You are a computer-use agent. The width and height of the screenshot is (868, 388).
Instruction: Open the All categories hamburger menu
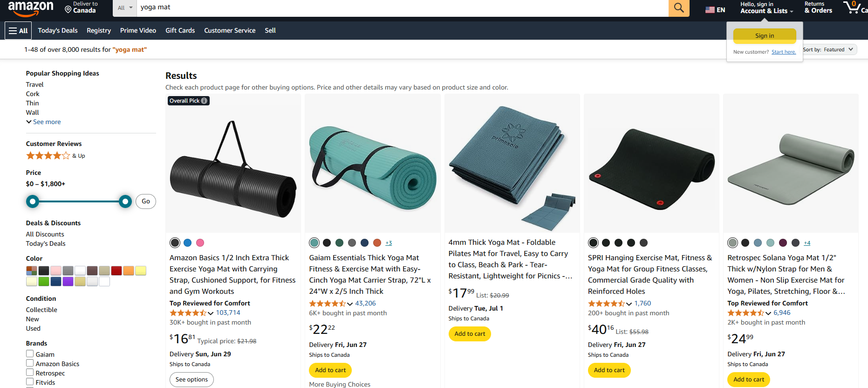click(18, 30)
